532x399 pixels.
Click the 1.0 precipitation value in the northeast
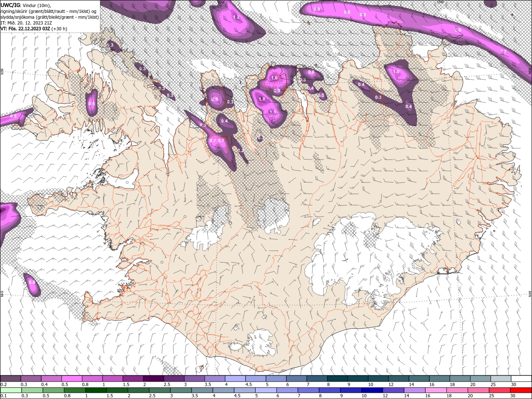click(396, 71)
